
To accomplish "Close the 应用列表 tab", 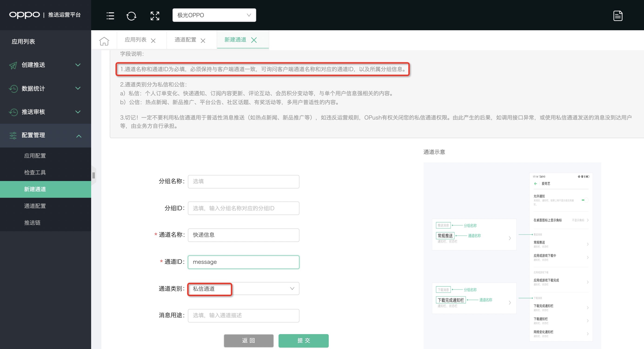I will (x=153, y=40).
